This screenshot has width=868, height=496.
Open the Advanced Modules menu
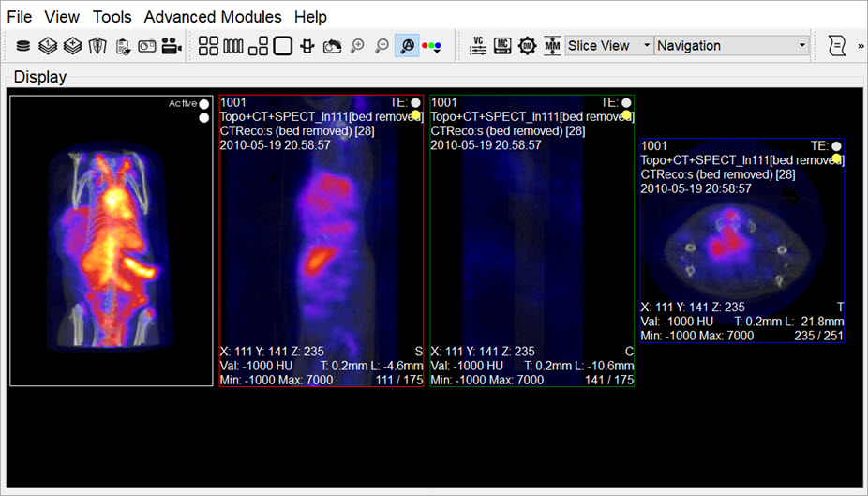[x=213, y=17]
